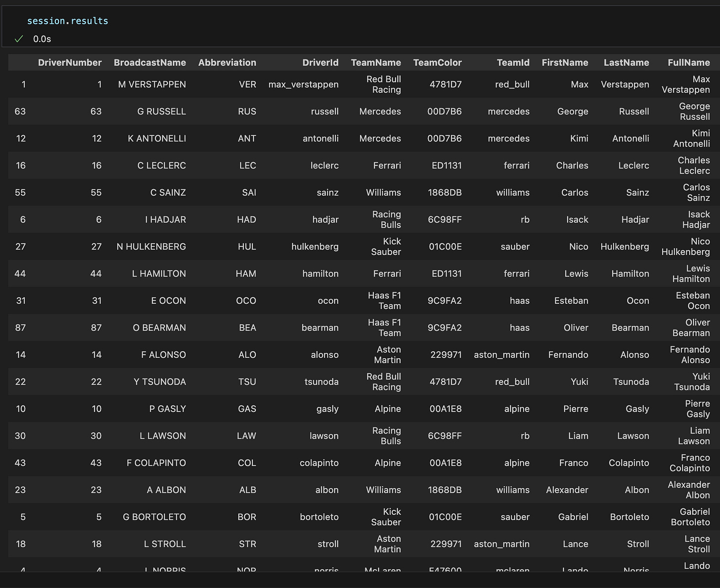Click the TeamColor column header
This screenshot has height=588, width=720.
(437, 63)
